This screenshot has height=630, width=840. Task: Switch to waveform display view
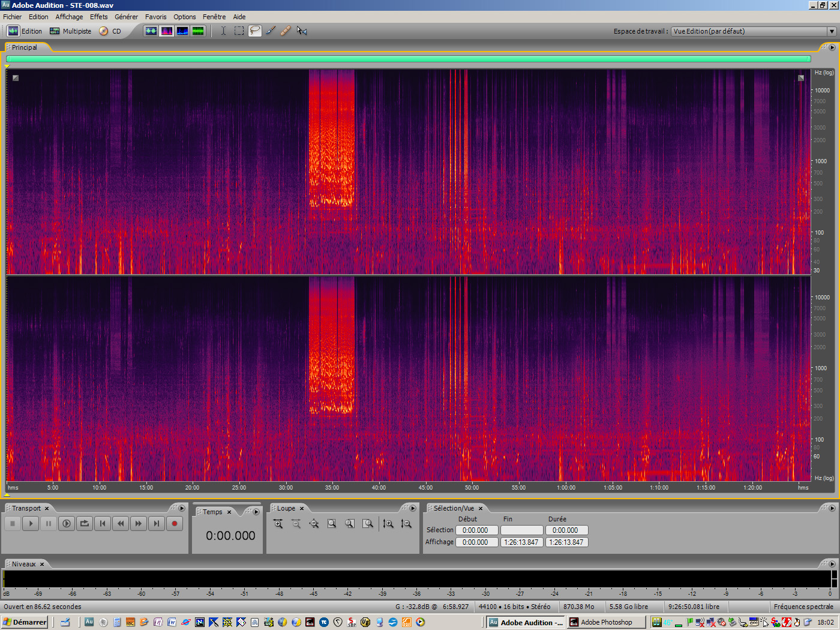[151, 31]
